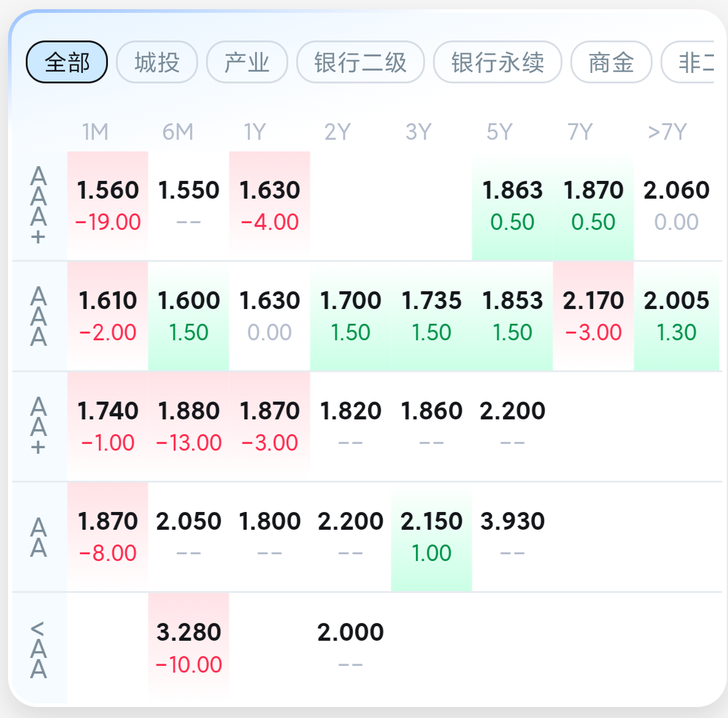This screenshot has height=718, width=728.
Task: Switch to the 城投 tab
Action: 157,62
